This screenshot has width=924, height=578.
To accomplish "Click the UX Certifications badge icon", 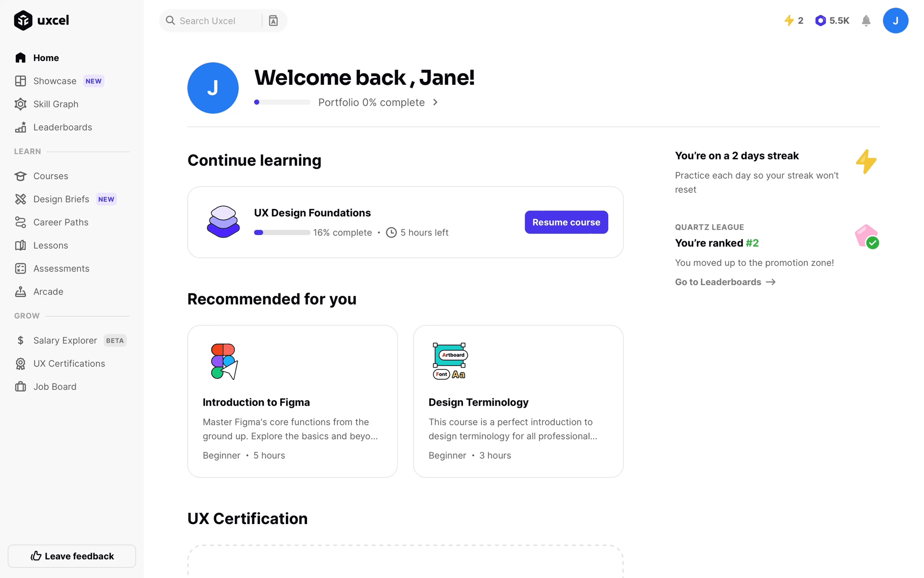I will [20, 364].
